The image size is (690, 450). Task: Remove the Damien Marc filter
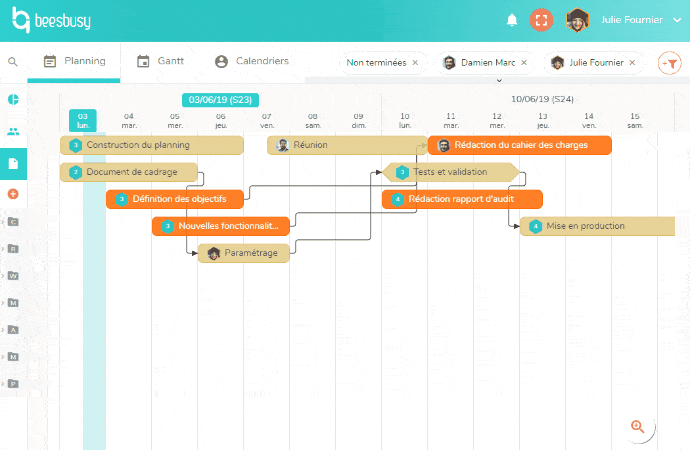pyautogui.click(x=524, y=62)
